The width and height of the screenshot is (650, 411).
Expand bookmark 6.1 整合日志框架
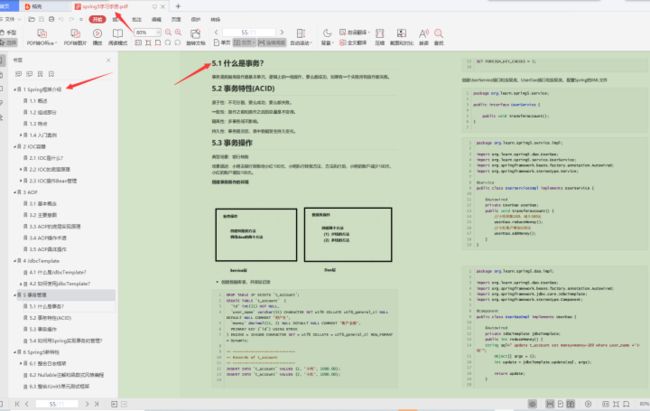point(21,364)
